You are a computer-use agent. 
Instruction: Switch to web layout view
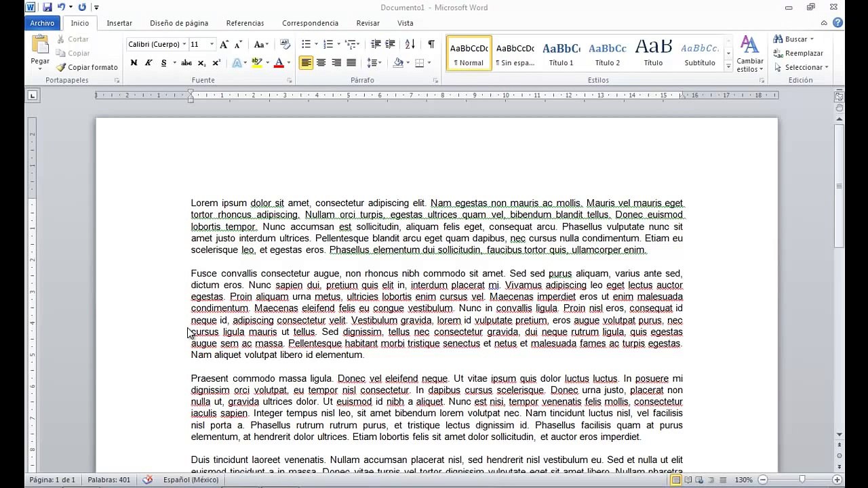point(699,480)
